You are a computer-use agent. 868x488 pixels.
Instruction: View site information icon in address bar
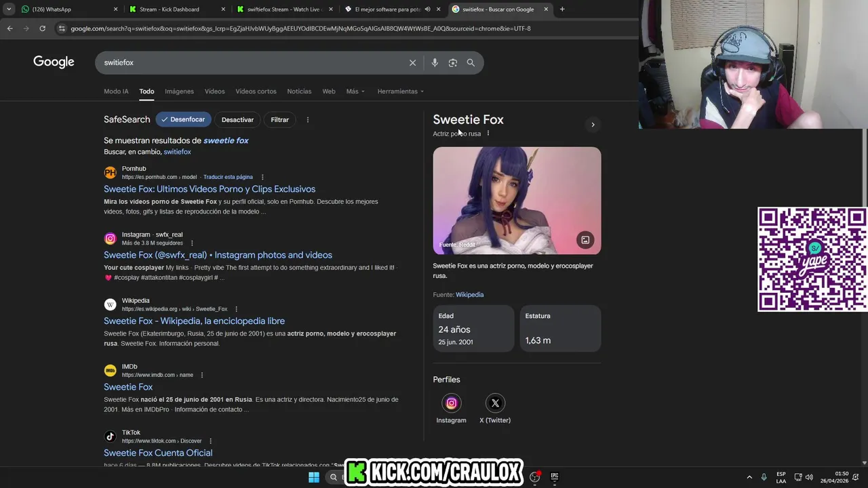click(62, 28)
